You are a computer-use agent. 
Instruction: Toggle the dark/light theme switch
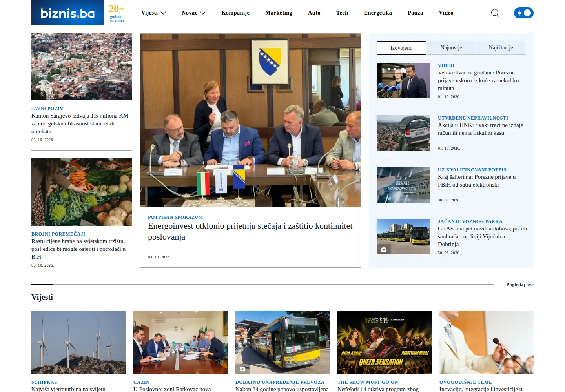click(x=524, y=13)
